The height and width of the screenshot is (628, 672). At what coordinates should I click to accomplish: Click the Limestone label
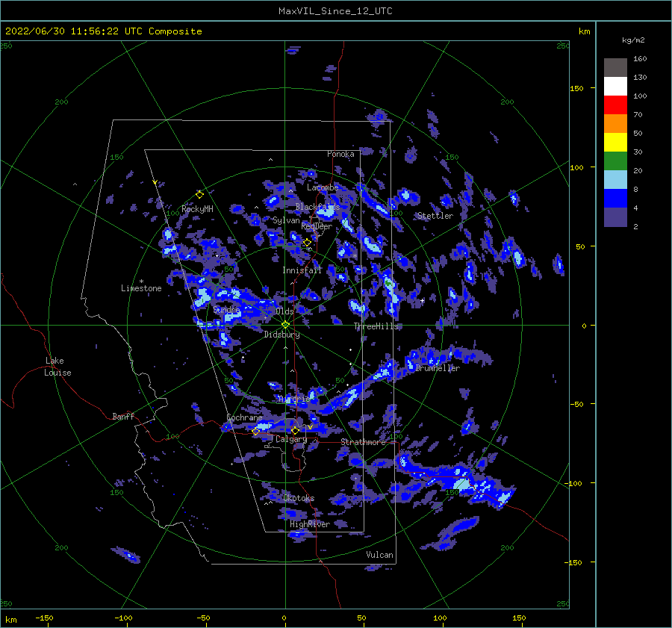click(141, 288)
